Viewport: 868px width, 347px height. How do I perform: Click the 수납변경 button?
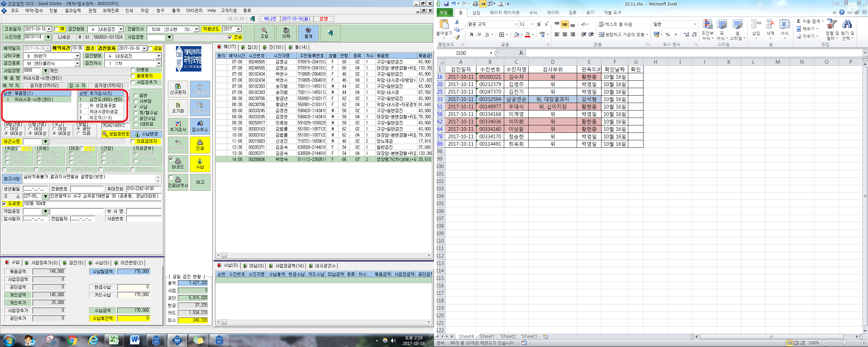pyautogui.click(x=146, y=134)
